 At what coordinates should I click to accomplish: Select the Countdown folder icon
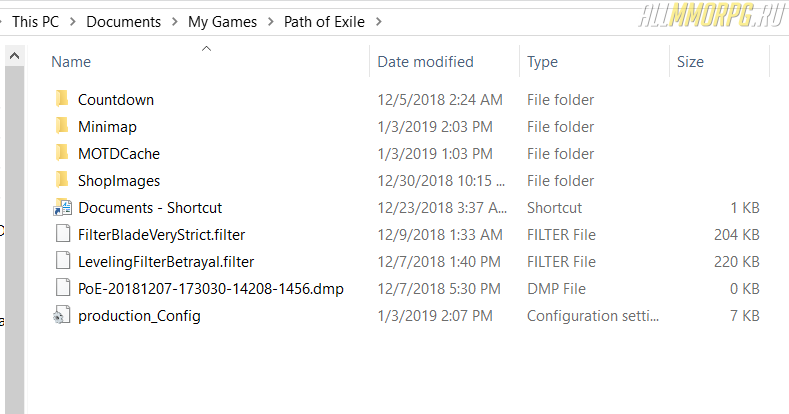click(62, 99)
